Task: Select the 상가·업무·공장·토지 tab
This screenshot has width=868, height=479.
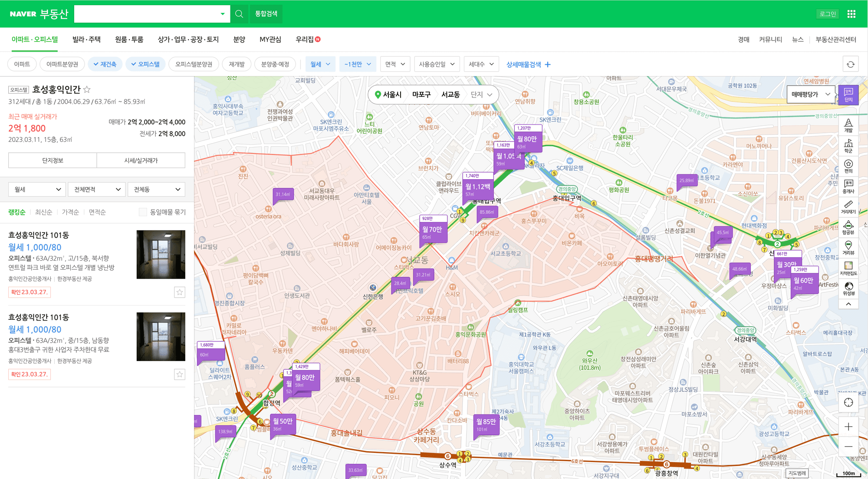Action: tap(188, 39)
